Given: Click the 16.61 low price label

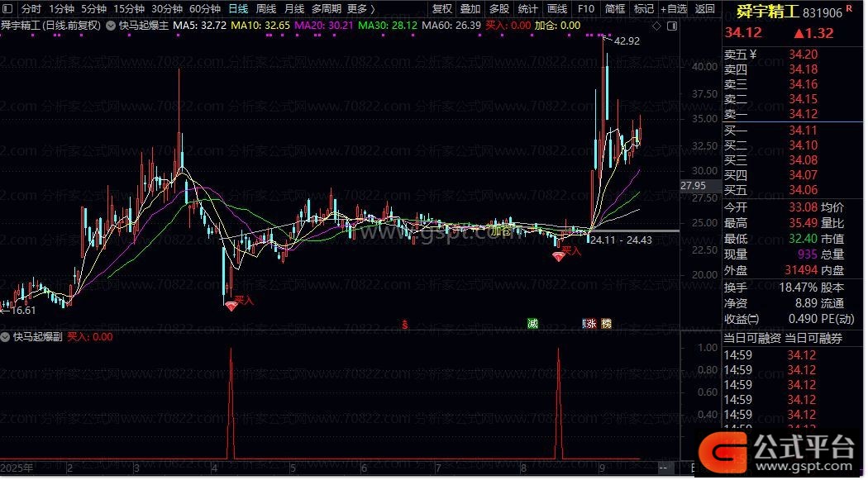Looking at the screenshot, I should (22, 311).
